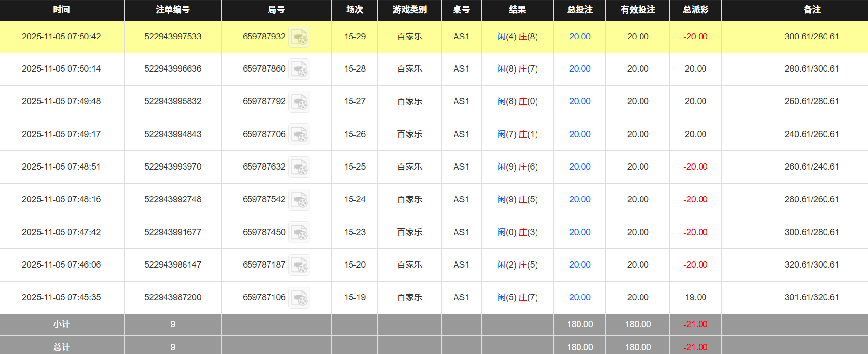Click the result 闲(8) 庄(0) cell
The height and width of the screenshot is (354, 868).
(x=517, y=101)
